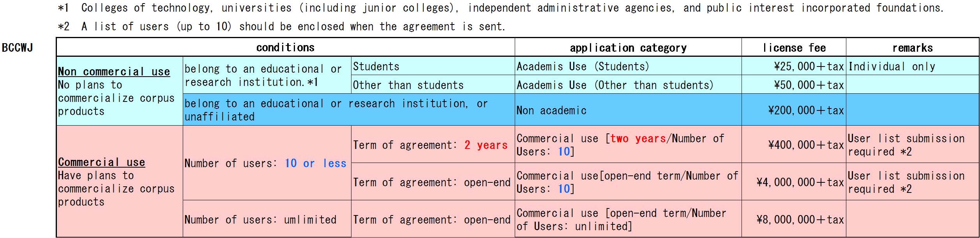Screen dimensions: 980x238
Task: Select the ¥4,000,000+tax fee cell
Action: coord(800,182)
